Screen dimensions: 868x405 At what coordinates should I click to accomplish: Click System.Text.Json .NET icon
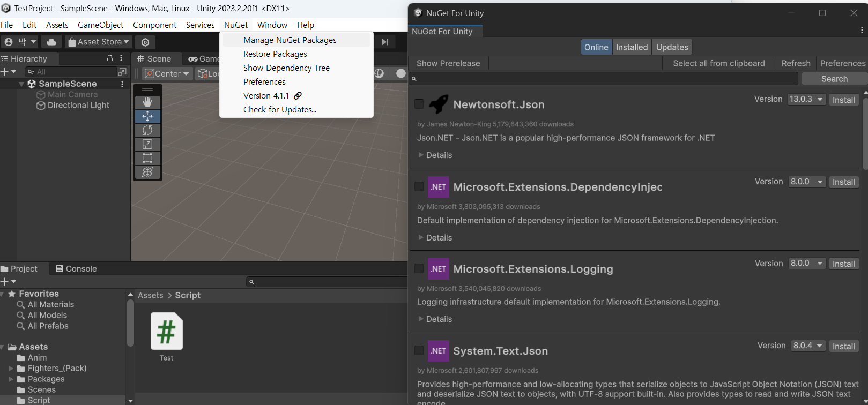[x=439, y=351]
